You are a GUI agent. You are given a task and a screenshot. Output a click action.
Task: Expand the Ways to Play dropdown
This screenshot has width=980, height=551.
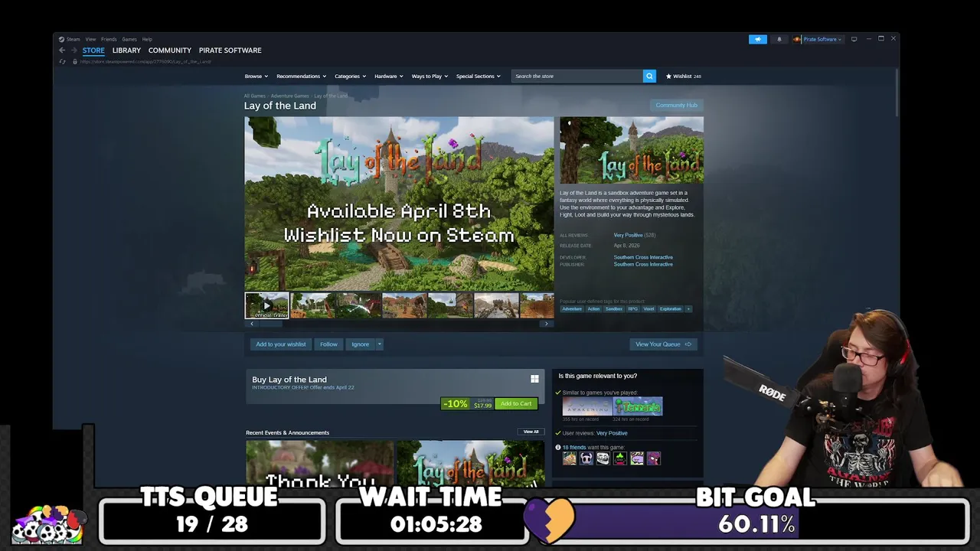pos(430,76)
